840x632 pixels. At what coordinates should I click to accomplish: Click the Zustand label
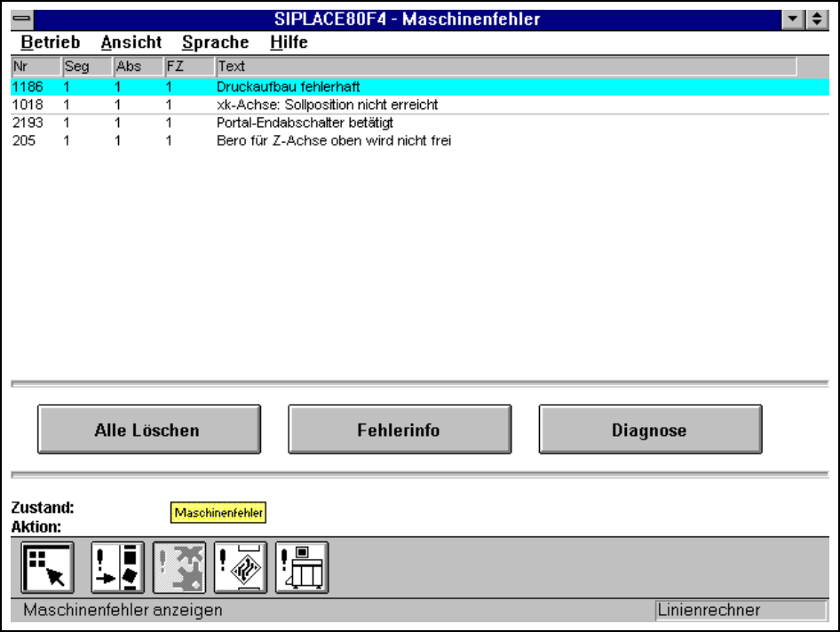click(x=43, y=507)
